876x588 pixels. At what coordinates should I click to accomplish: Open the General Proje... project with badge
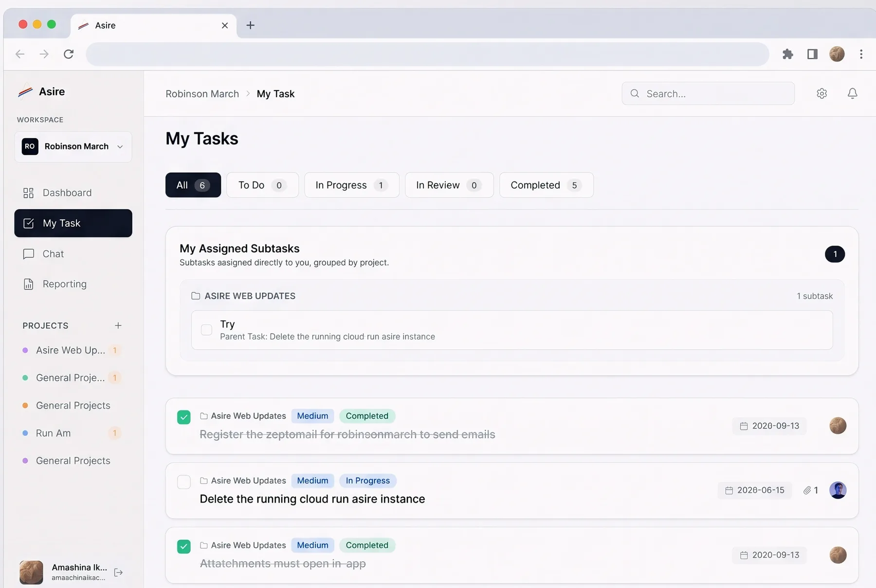click(x=72, y=378)
